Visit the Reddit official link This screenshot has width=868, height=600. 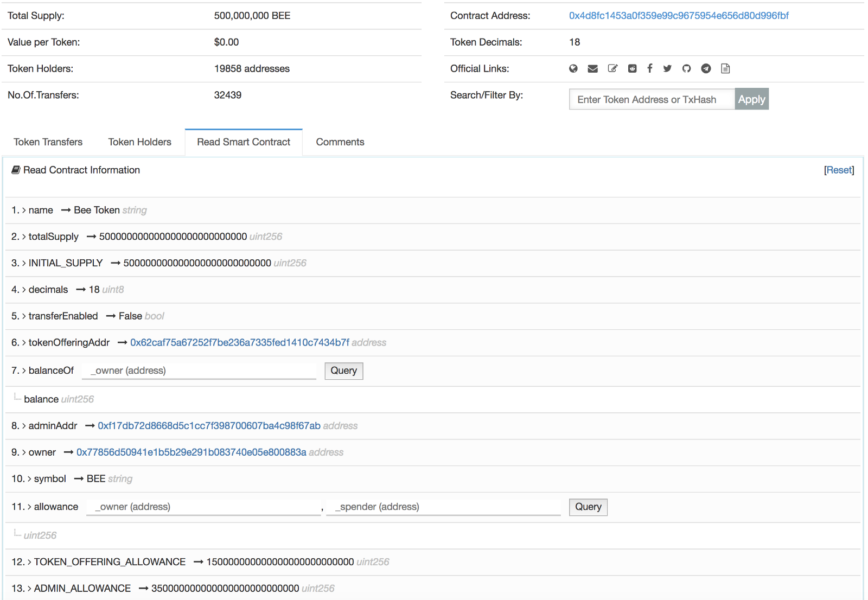[633, 68]
